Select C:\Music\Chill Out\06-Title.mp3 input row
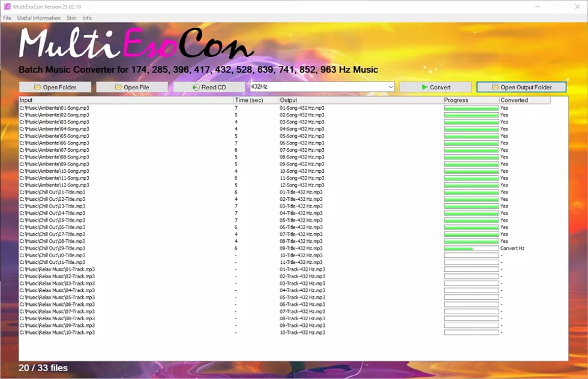 53,227
